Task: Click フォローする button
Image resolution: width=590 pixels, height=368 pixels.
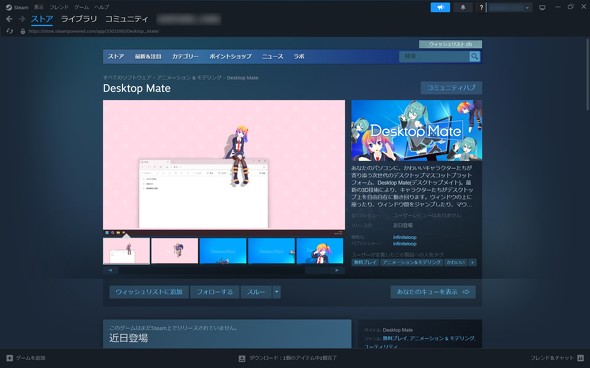Action: click(x=214, y=292)
